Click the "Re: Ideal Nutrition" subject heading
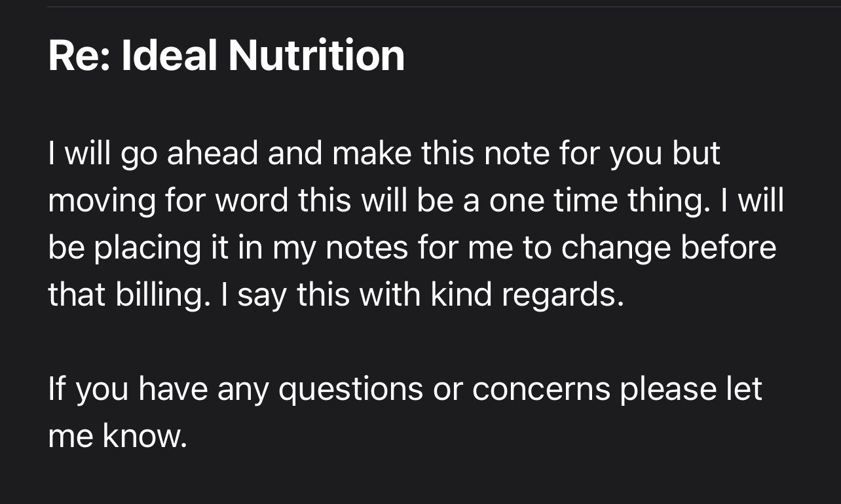Viewport: 841px width, 504px height. (x=226, y=56)
